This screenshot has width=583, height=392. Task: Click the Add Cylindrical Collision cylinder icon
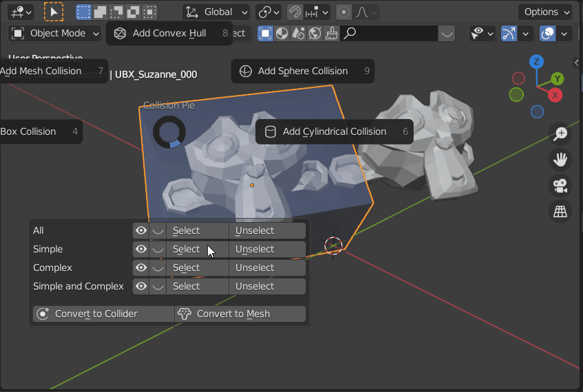point(271,131)
